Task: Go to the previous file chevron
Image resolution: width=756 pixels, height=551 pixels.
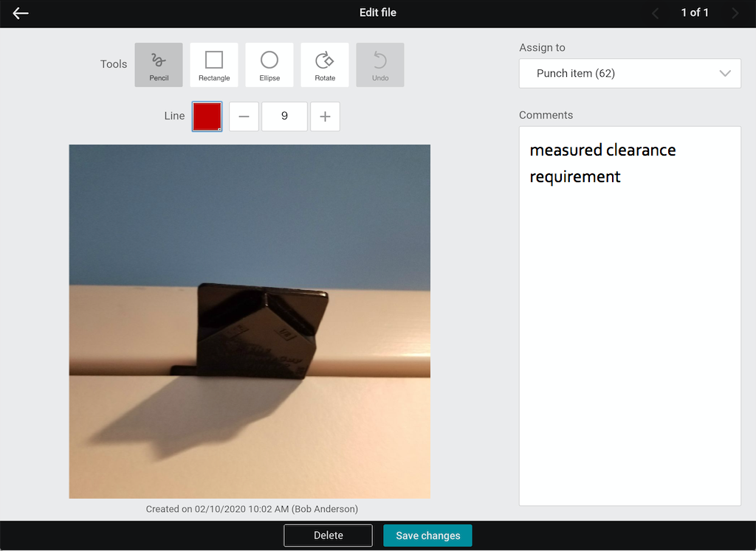Action: click(x=655, y=13)
